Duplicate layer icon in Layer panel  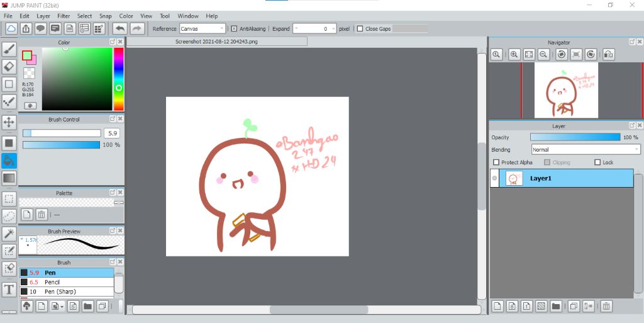pyautogui.click(x=574, y=306)
